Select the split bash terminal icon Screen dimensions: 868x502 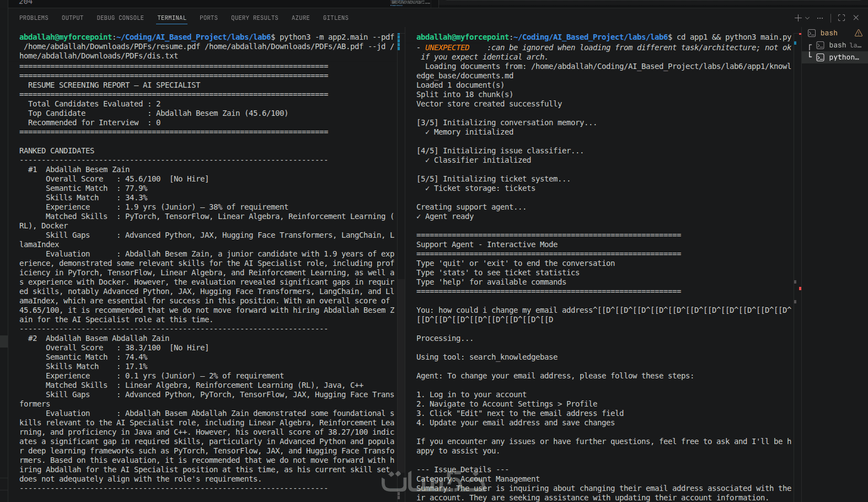coord(821,45)
